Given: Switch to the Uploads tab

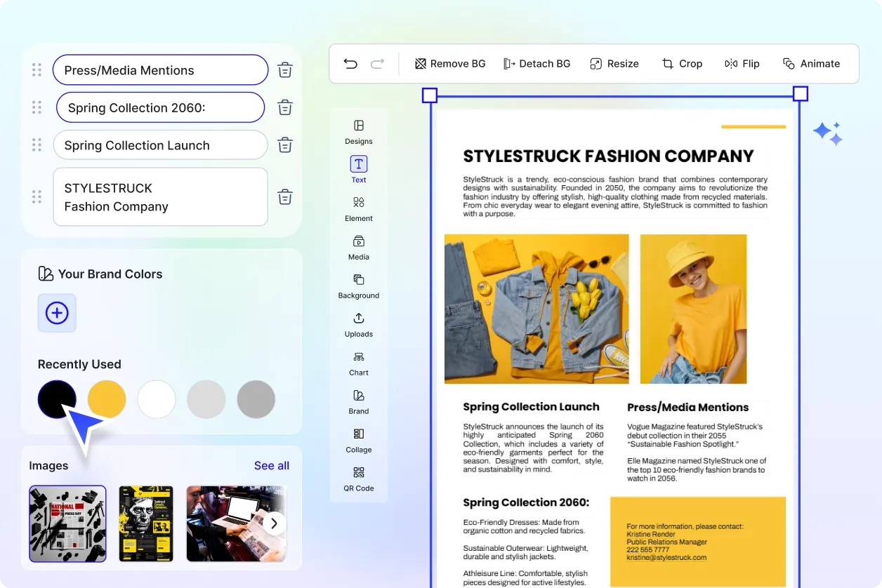Looking at the screenshot, I should pos(358,324).
